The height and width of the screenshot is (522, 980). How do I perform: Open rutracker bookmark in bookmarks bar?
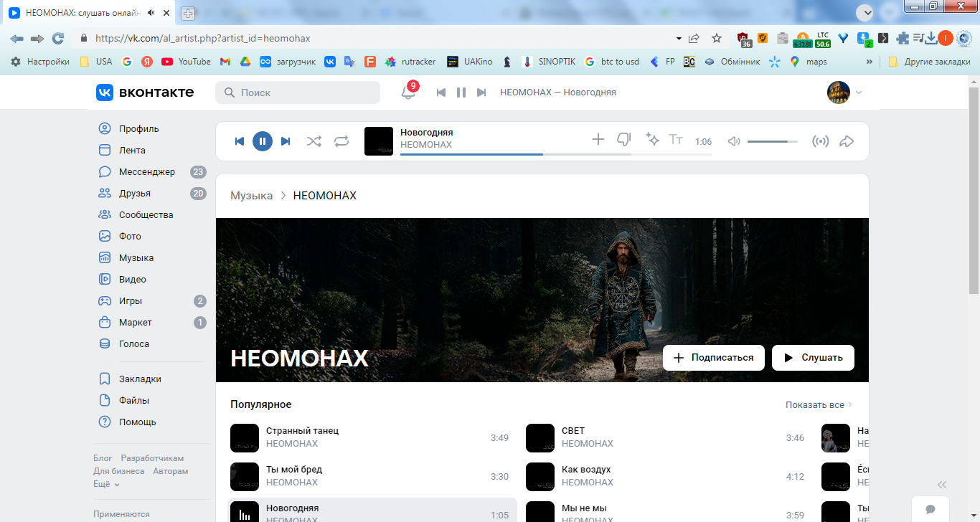(410, 62)
